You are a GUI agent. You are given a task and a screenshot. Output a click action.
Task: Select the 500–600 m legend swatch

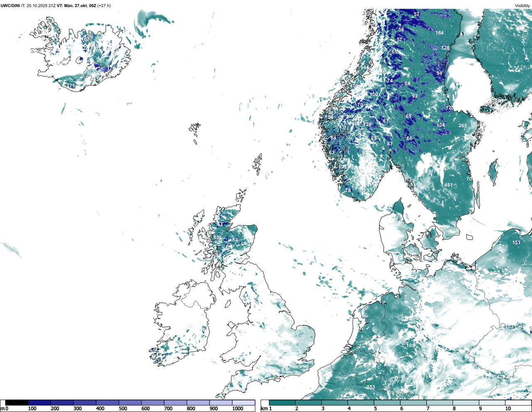coord(130,403)
